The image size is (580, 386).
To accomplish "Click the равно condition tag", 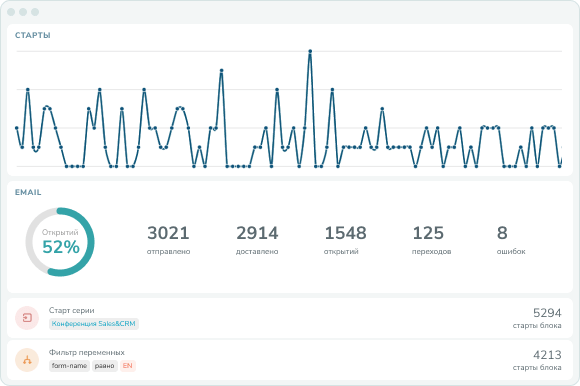I will (x=104, y=366).
